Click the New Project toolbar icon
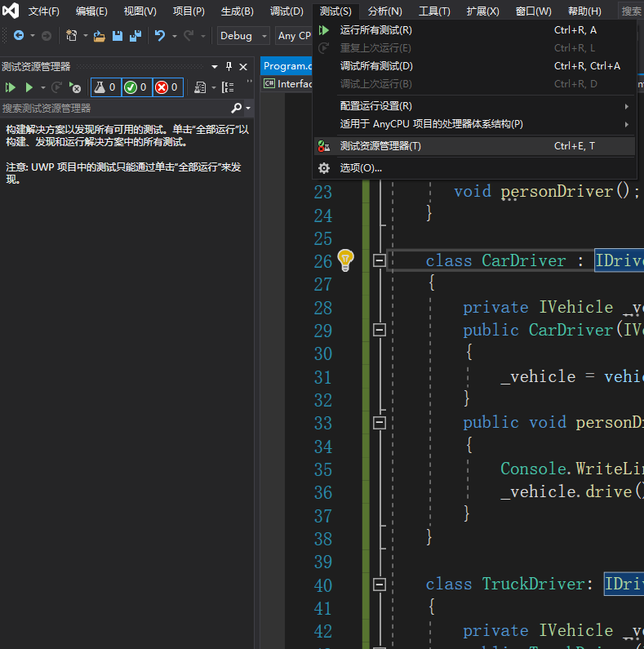Viewport: 644px width, 649px height. 72,36
